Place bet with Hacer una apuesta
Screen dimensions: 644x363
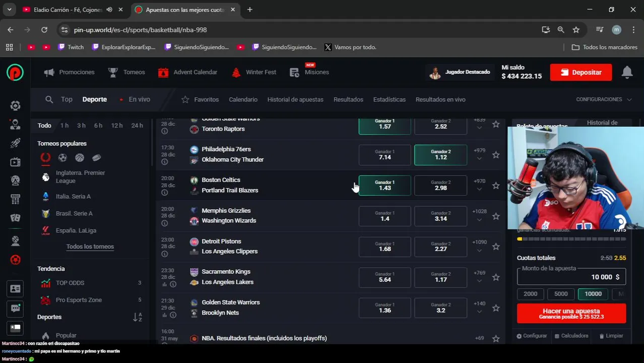(571, 314)
